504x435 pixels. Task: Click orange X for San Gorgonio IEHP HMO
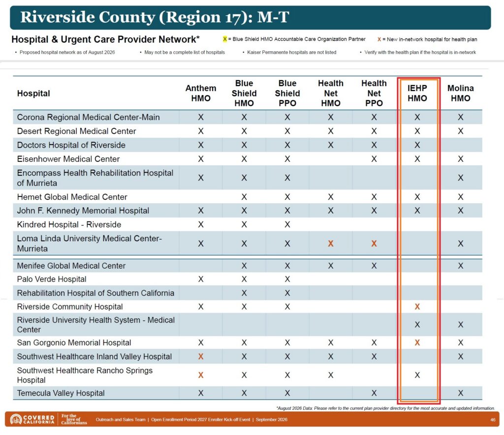pos(417,343)
